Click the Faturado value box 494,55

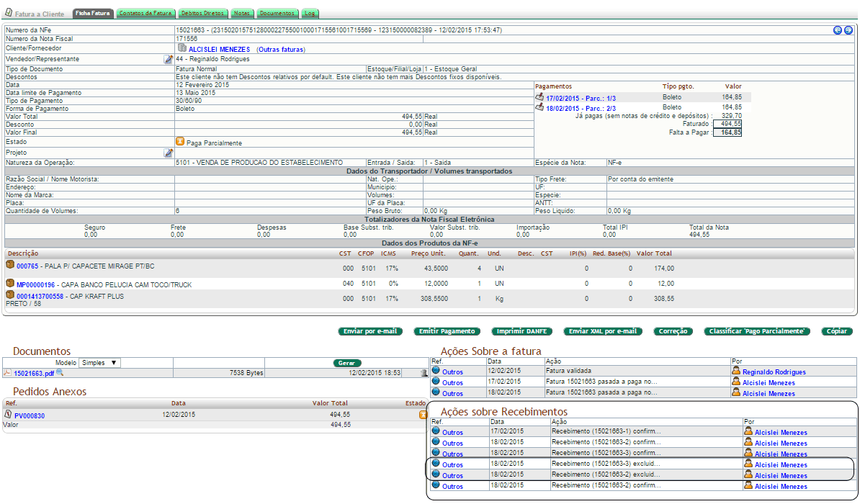pyautogui.click(x=727, y=124)
